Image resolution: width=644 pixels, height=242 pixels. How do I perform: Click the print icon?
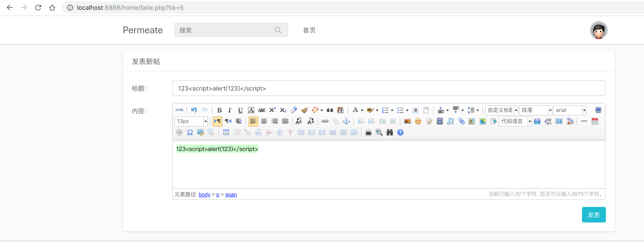coord(368,132)
